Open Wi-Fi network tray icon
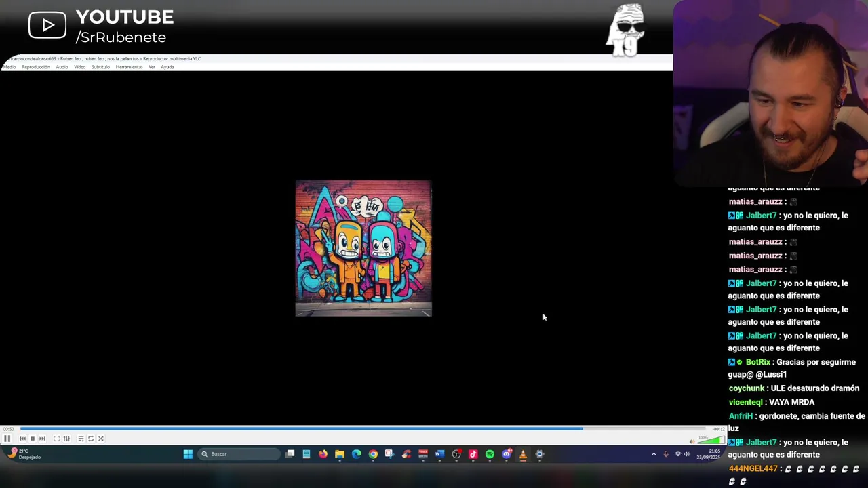The height and width of the screenshot is (488, 868). [x=677, y=454]
